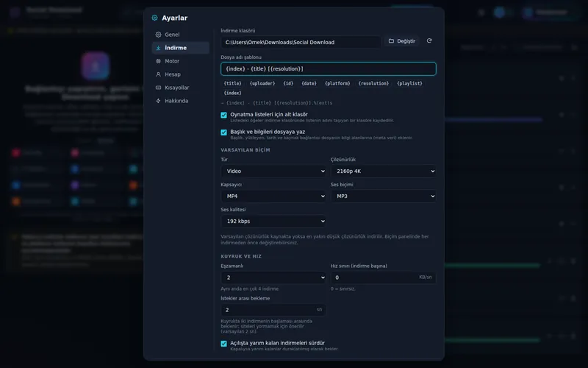Click the 'Aynı anda en çok 4 indirme.' hint
Screen dimensions: 588x368
[x=250, y=289]
